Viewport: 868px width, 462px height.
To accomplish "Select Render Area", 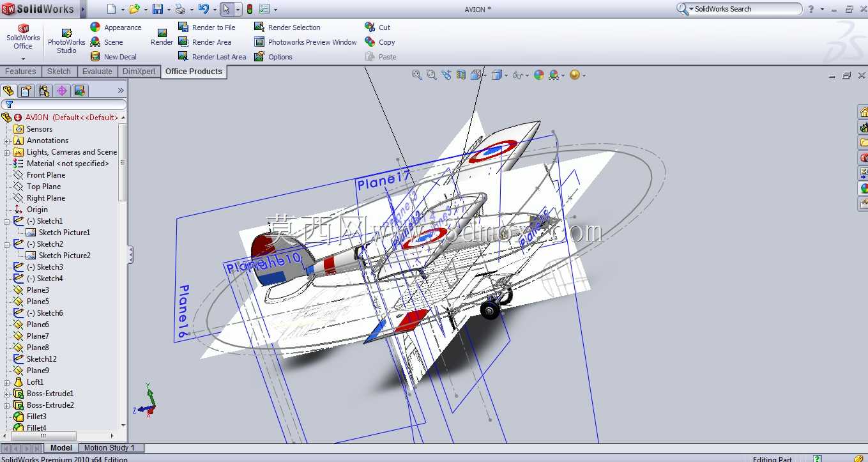I will (x=204, y=42).
